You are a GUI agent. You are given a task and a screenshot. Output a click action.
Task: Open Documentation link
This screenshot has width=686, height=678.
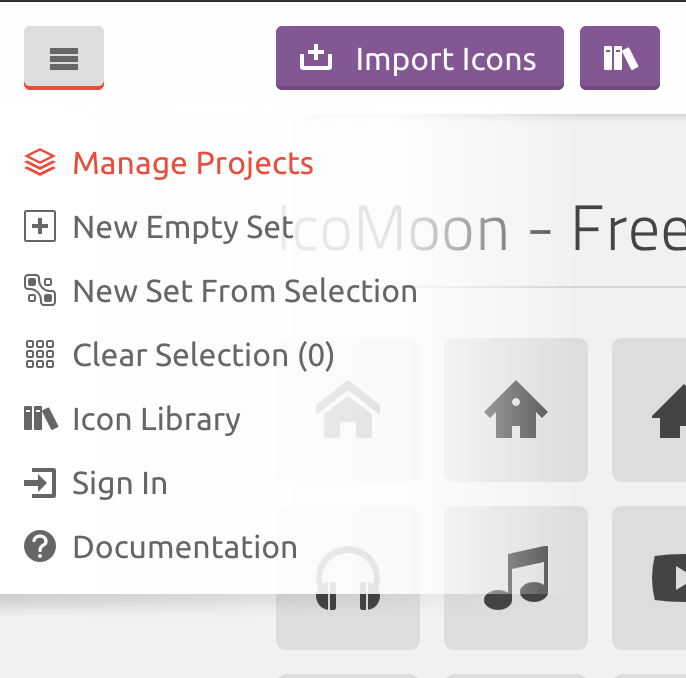(x=161, y=547)
